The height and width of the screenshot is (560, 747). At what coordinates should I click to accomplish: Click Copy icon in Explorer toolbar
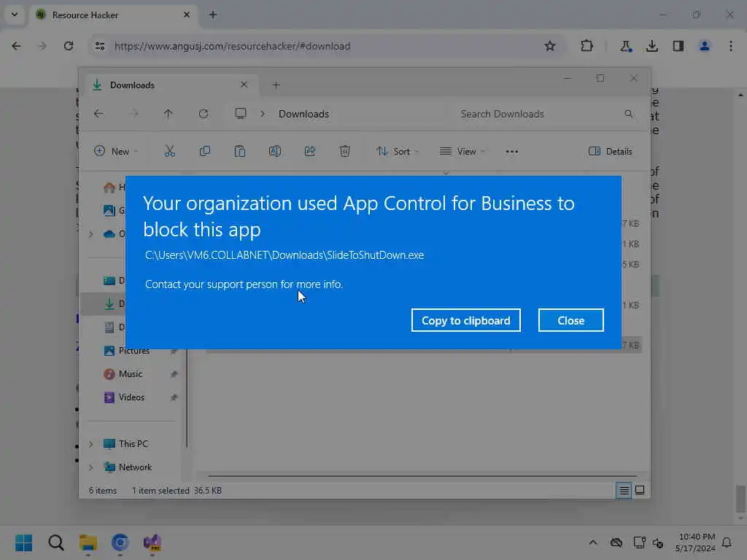205,152
